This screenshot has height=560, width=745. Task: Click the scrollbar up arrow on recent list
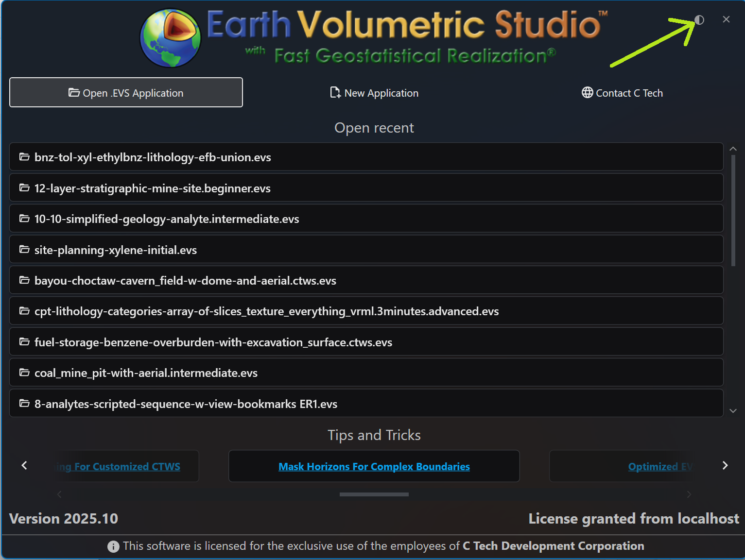[x=733, y=148]
